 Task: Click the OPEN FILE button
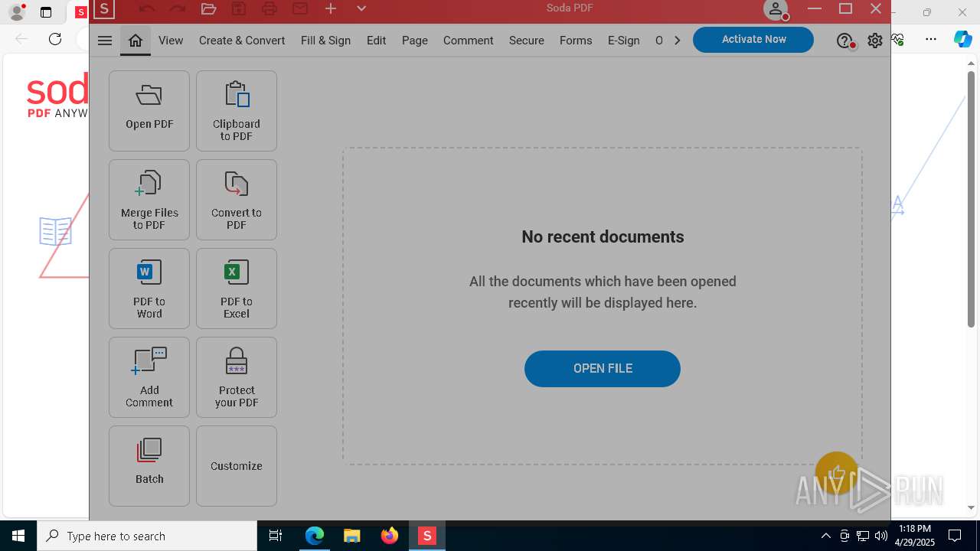pyautogui.click(x=603, y=369)
